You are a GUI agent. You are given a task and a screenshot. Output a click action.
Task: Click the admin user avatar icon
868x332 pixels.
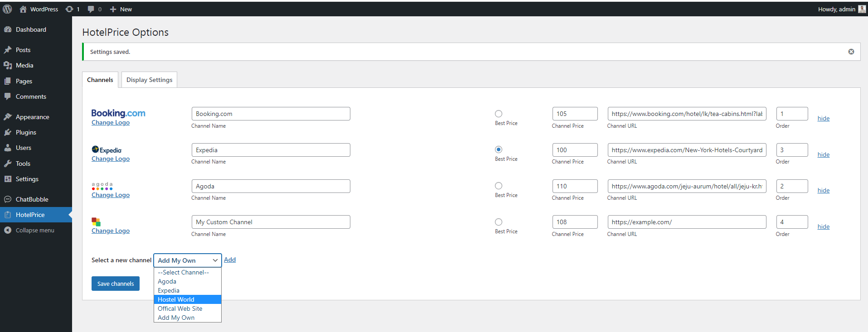[862, 9]
